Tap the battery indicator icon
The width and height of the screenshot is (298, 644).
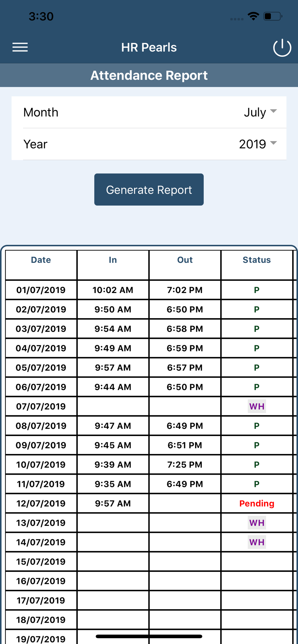tap(273, 16)
